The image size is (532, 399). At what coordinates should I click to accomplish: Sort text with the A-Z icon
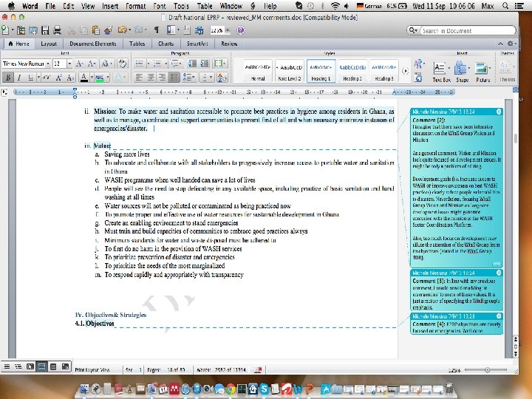click(222, 78)
